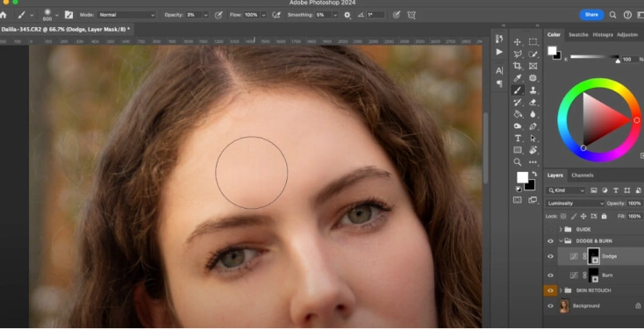The image size is (644, 329).
Task: Open the Character panel icon
Action: pyautogui.click(x=499, y=71)
